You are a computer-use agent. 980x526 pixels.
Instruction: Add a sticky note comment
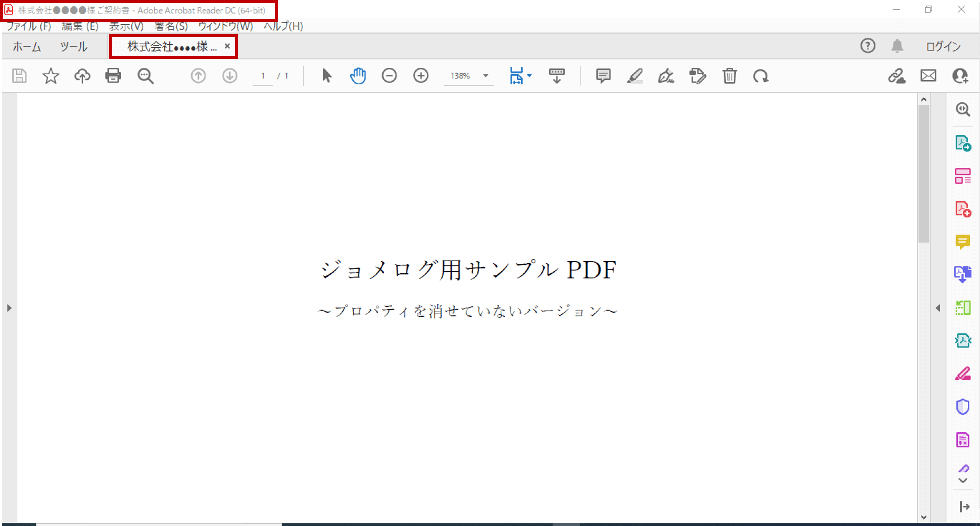pos(603,76)
